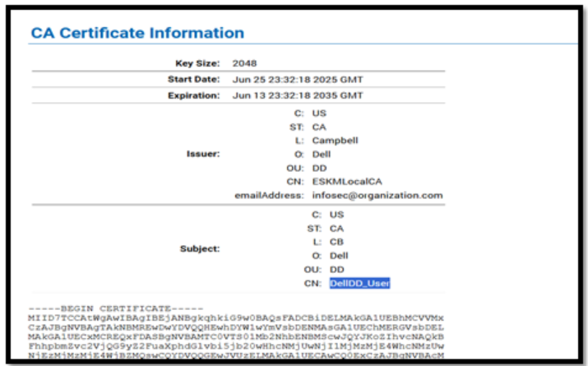Click the BEGIN CERTIFICATE header line
Image resolution: width=588 pixels, height=366 pixels.
click(116, 308)
